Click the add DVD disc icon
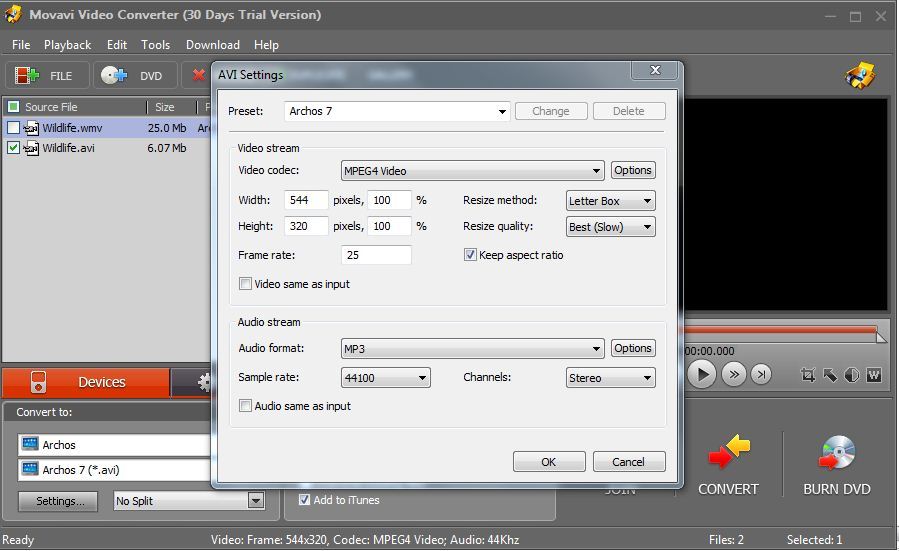This screenshot has height=551, width=899. (x=114, y=75)
